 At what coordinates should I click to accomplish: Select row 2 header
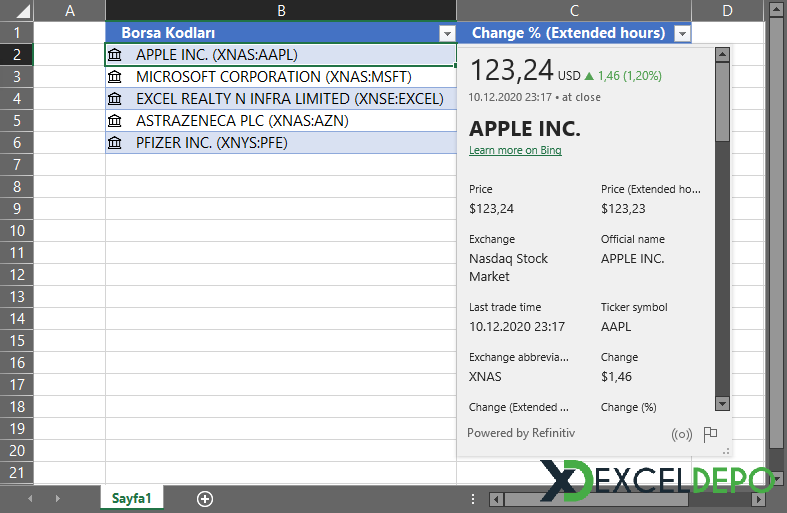coord(17,55)
